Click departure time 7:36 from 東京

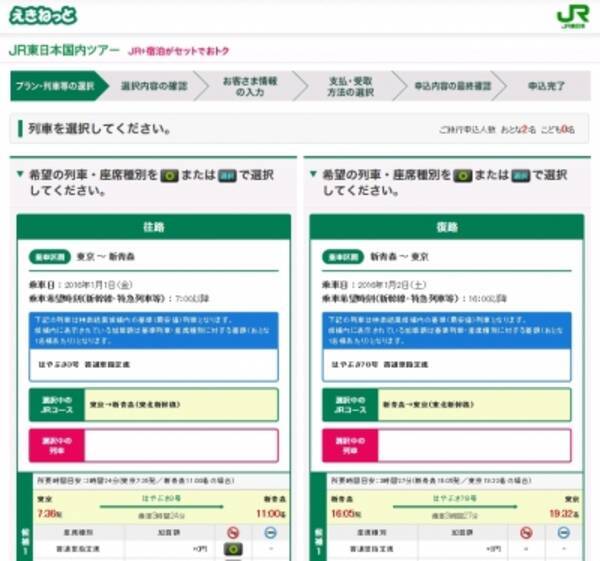point(49,514)
